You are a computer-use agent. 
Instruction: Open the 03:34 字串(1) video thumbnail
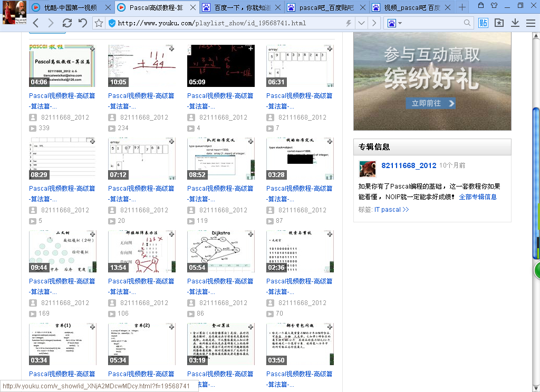click(x=63, y=344)
